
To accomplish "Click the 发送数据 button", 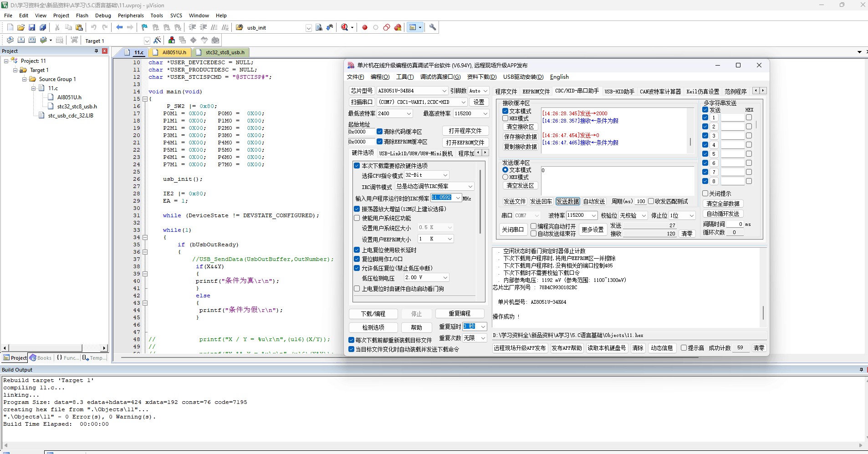I will (567, 201).
